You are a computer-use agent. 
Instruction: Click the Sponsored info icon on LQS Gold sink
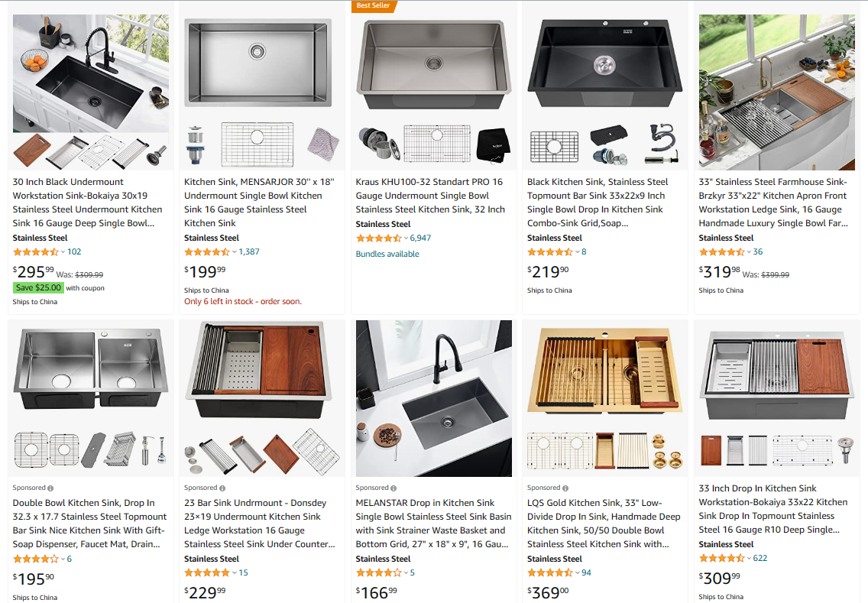pos(565,488)
